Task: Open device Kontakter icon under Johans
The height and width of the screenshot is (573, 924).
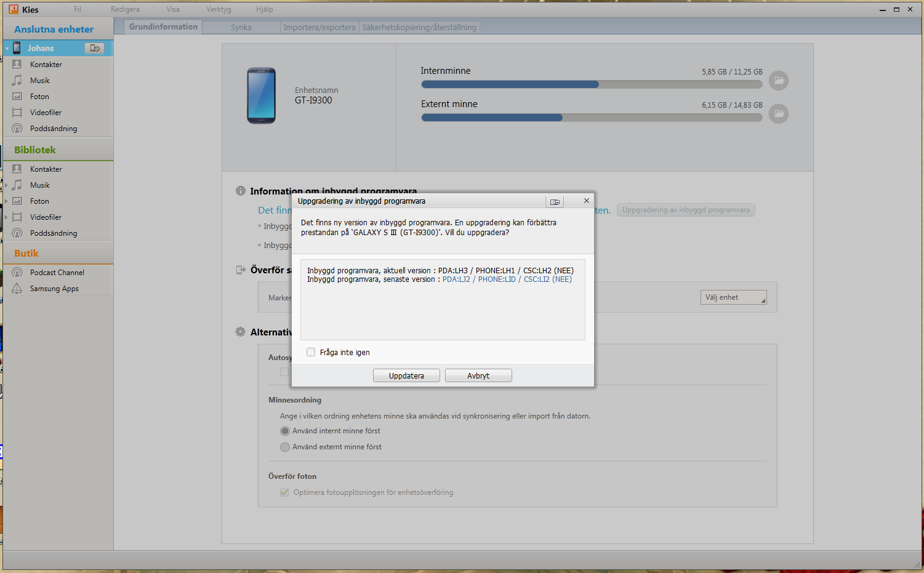Action: 17,64
